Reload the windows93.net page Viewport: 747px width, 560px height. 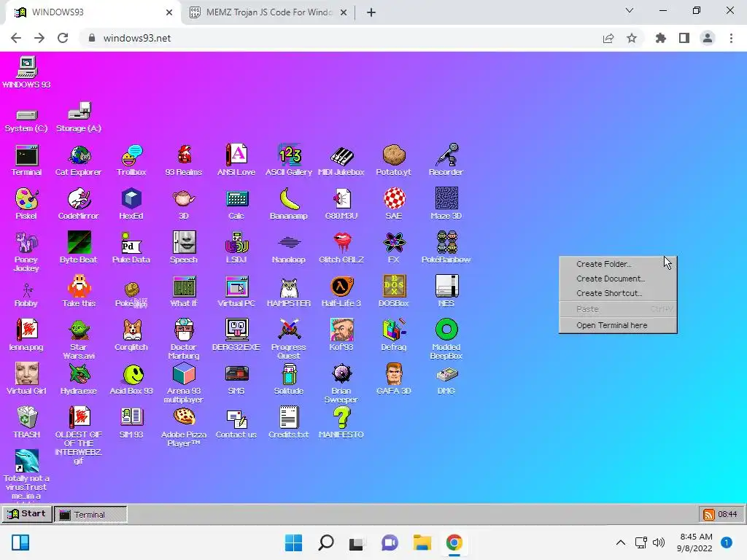pyautogui.click(x=63, y=38)
